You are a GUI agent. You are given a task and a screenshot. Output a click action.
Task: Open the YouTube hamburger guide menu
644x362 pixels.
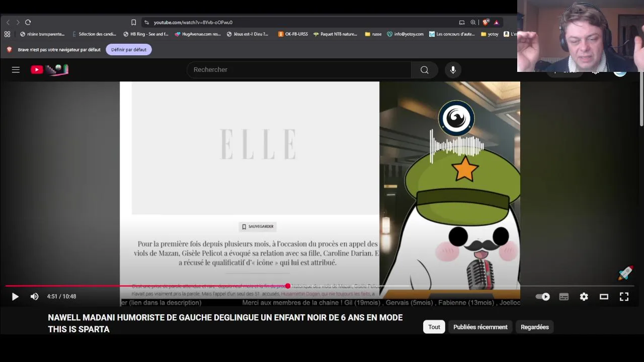click(x=16, y=70)
